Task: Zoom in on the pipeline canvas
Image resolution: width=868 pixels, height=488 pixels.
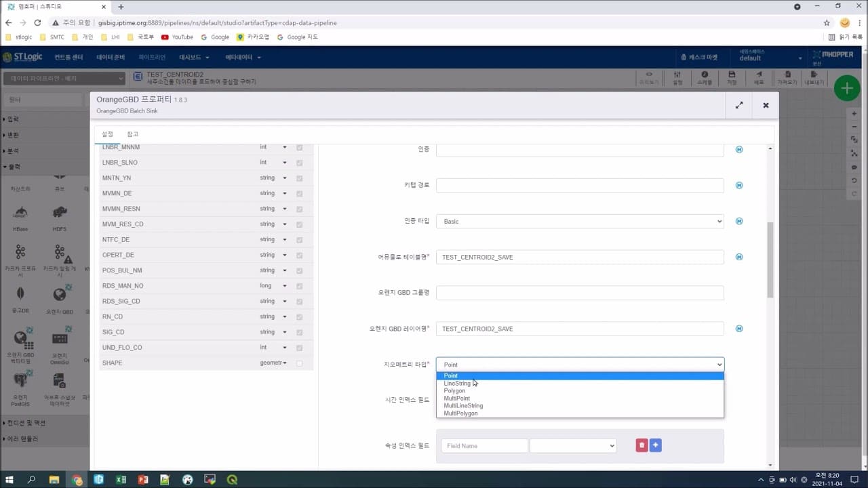Action: (854, 113)
